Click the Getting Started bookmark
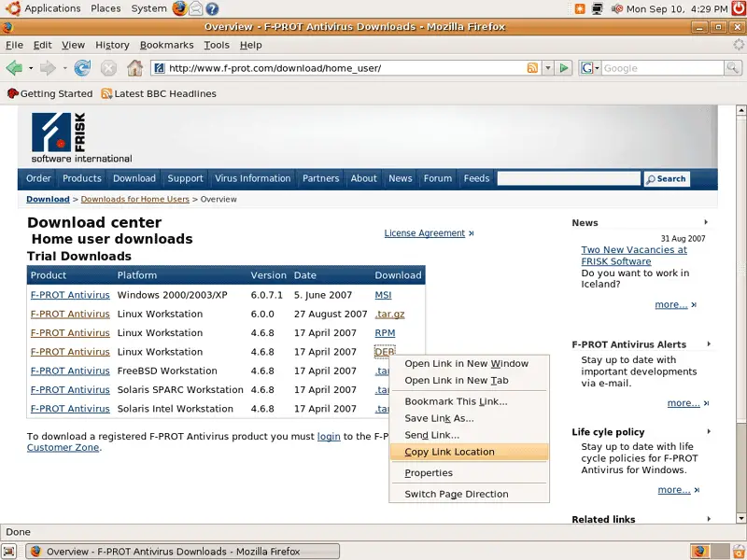Viewport: 747px width, 560px height. 50,93
